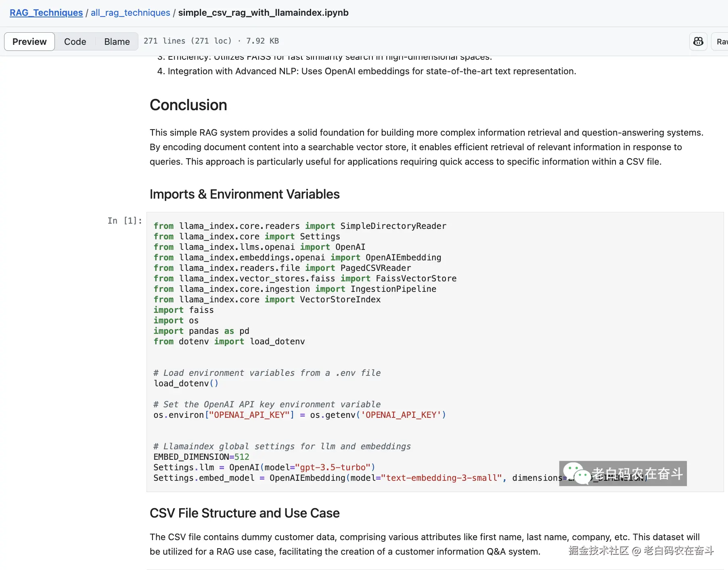The width and height of the screenshot is (728, 570).
Task: Switch to the Code tab
Action: (x=75, y=42)
